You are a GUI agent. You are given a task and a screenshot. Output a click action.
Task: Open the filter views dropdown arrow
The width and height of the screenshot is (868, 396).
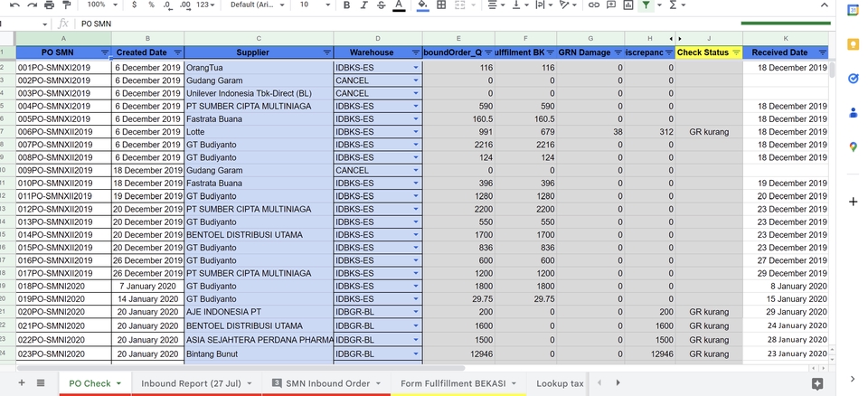660,5
